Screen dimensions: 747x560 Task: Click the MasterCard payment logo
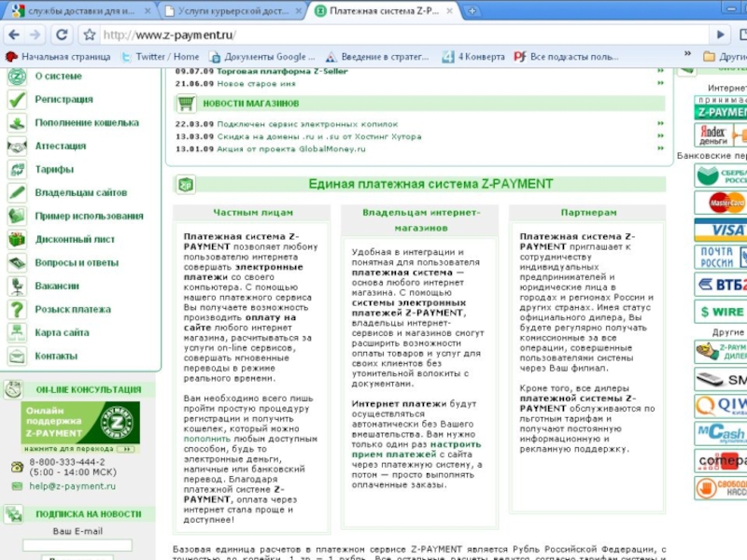click(720, 203)
